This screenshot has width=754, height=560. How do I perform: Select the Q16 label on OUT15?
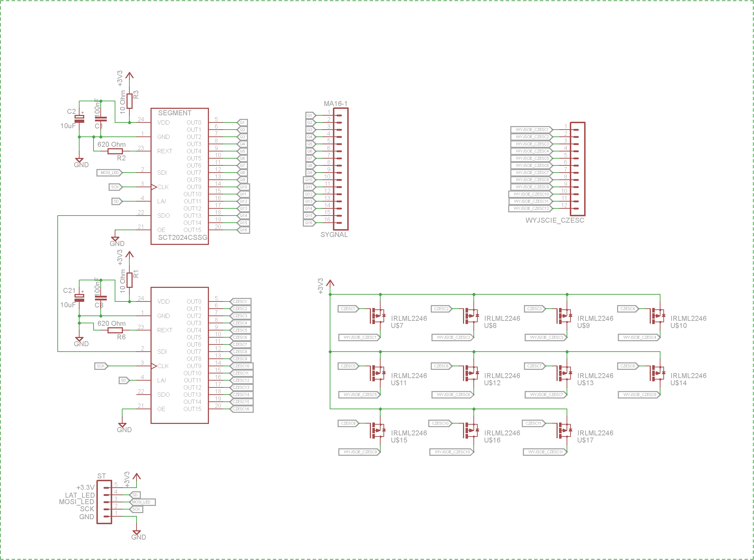[x=244, y=230]
